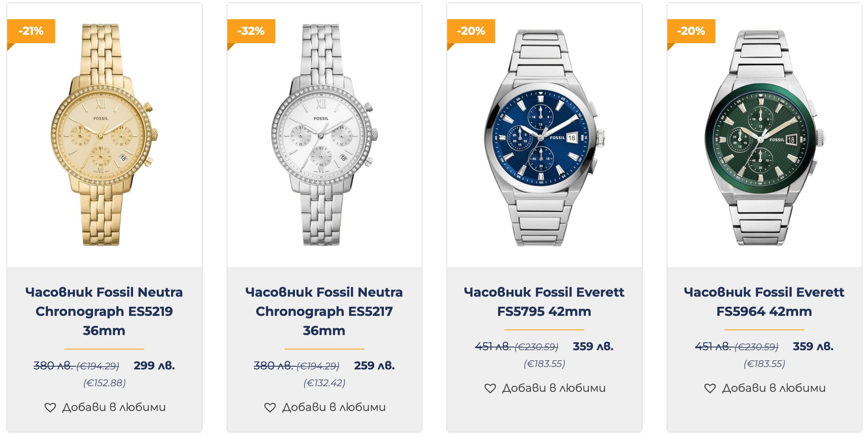The height and width of the screenshot is (435, 868).
Task: Click the -20% badge on green Everett watch
Action: pos(691,31)
